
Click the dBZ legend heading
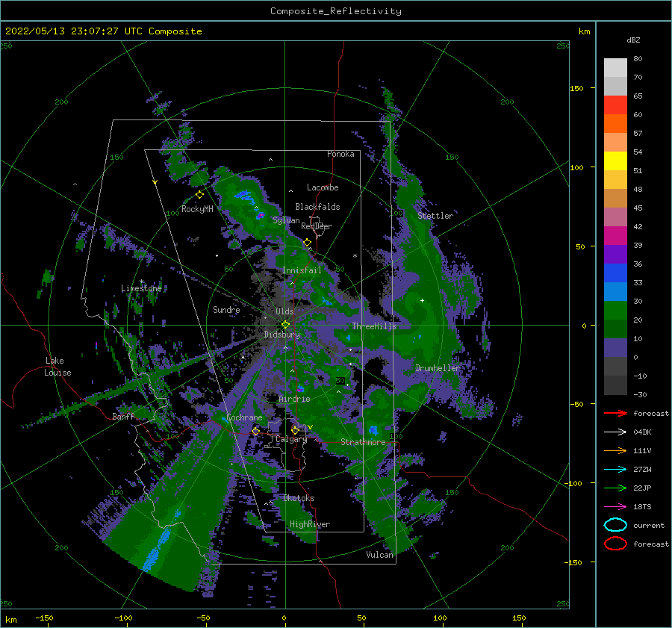[x=633, y=40]
